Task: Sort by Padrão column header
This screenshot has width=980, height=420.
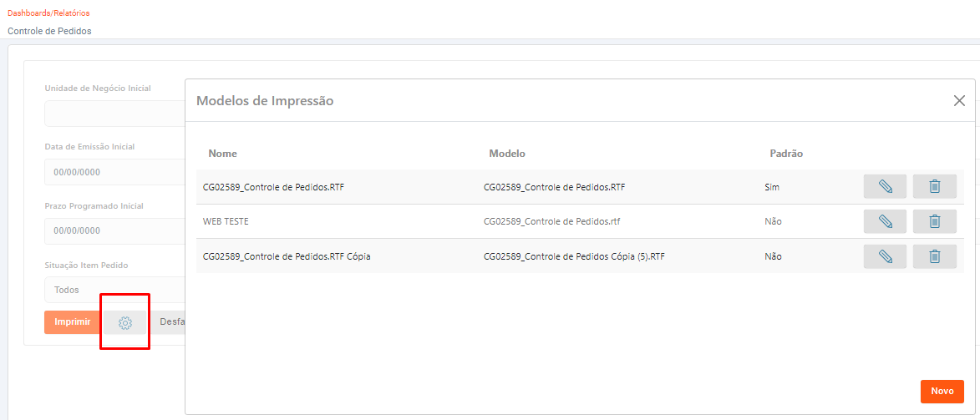Action: click(785, 154)
